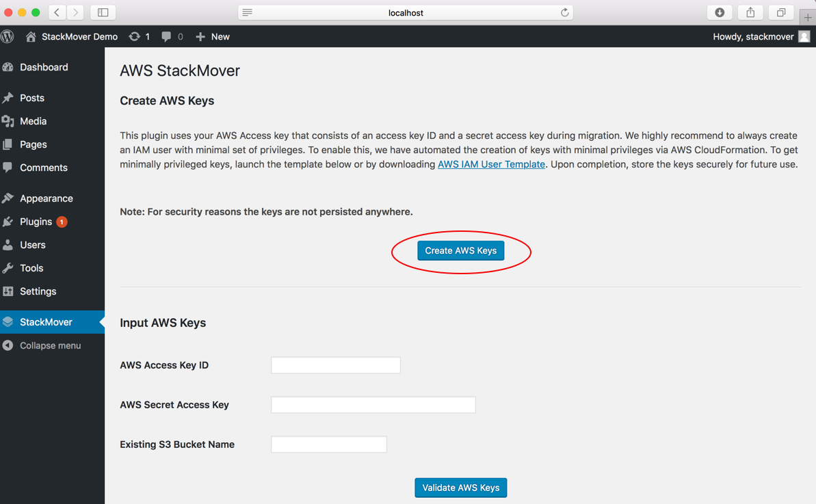
Task: Click the WordPress logo in admin bar
Action: pos(7,36)
